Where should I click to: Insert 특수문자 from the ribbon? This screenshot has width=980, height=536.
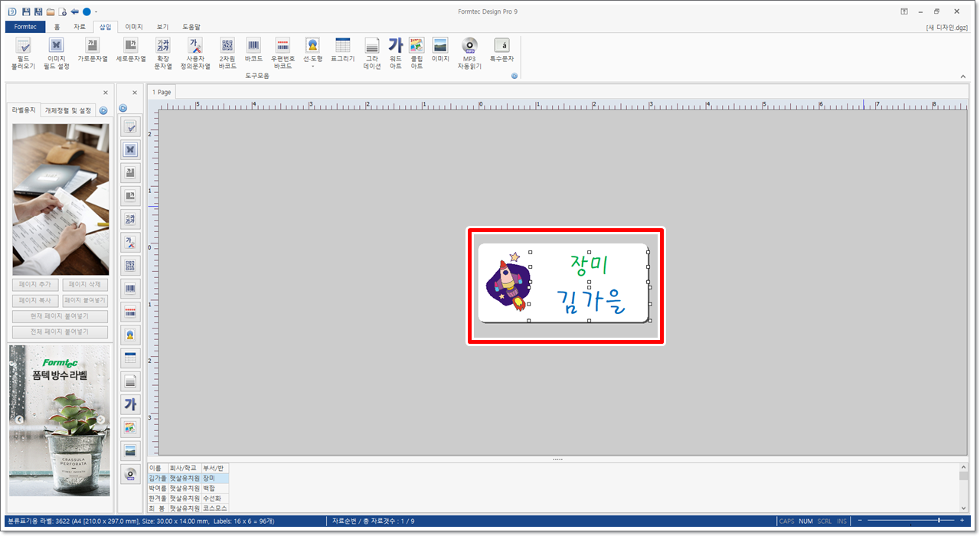(501, 50)
